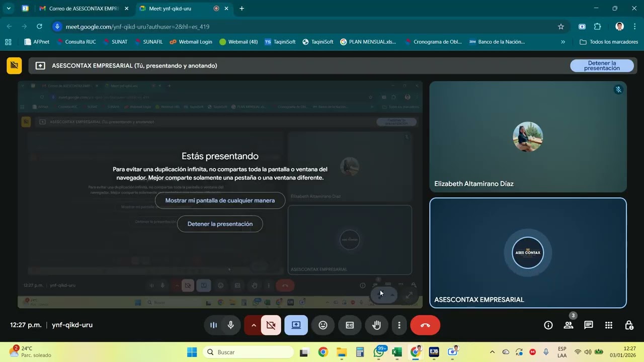Screen dimensions: 644x362
Task: Turn on captions with the CC button
Action: click(x=350, y=325)
